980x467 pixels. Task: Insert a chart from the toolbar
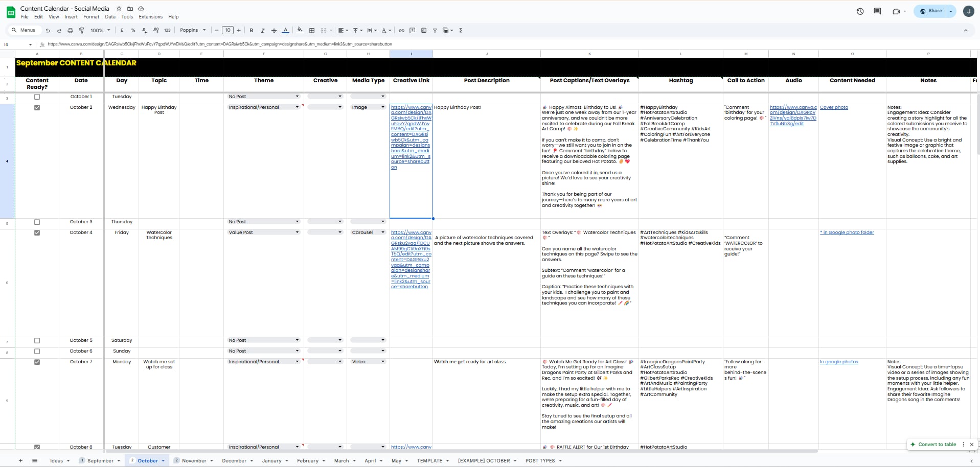click(x=424, y=31)
